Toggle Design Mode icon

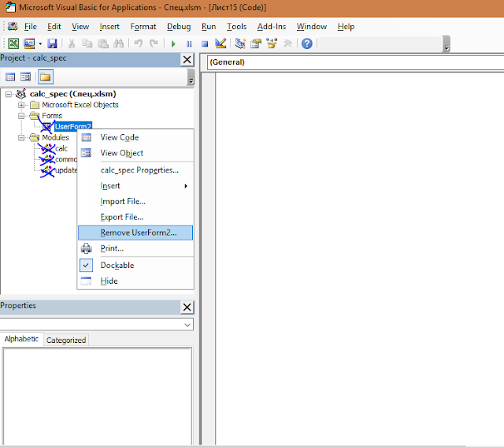pyautogui.click(x=220, y=43)
